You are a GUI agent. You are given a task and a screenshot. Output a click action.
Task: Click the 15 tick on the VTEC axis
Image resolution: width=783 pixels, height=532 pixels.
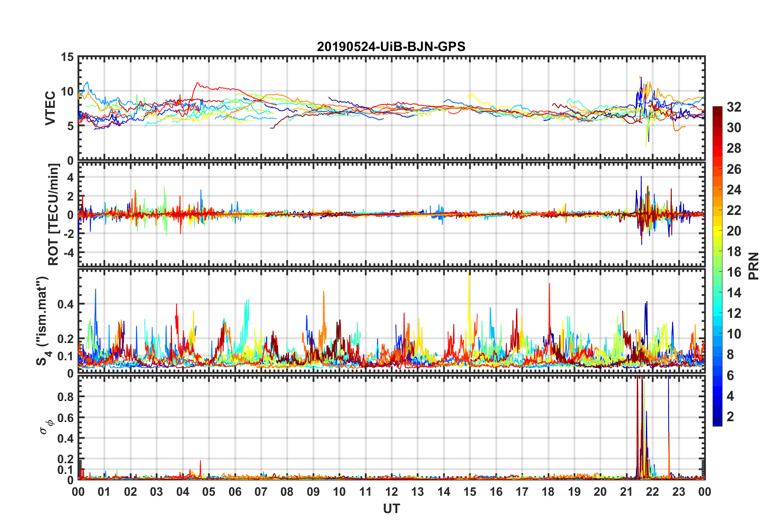pos(68,57)
